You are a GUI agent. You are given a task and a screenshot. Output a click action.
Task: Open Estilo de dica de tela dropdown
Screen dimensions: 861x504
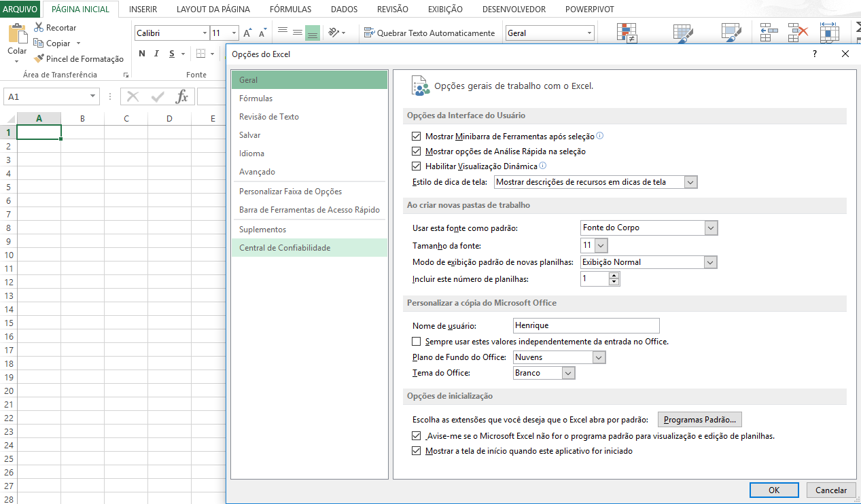691,182
